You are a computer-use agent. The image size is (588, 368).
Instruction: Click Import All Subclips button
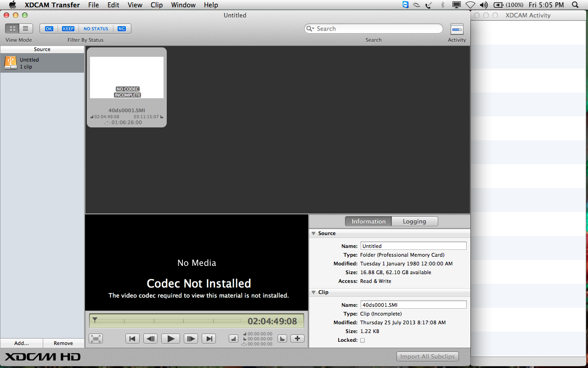tap(427, 356)
